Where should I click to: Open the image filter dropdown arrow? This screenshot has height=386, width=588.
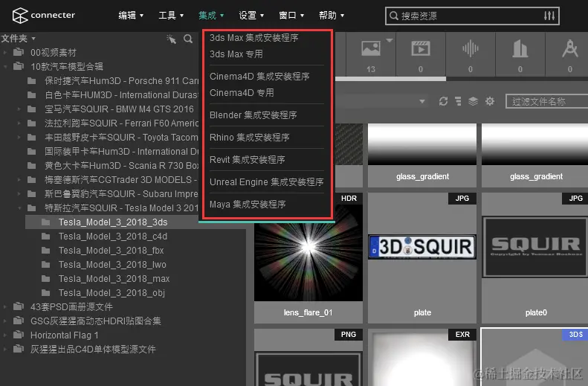point(390,40)
